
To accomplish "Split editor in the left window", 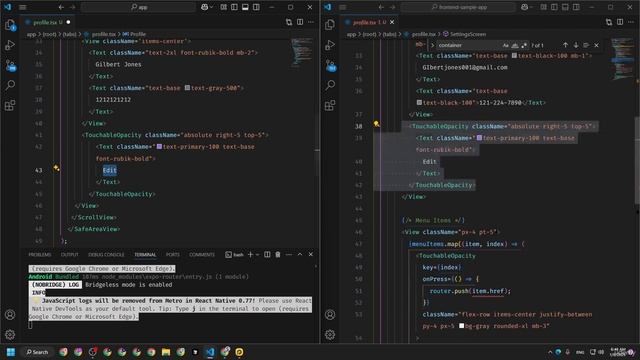I will coord(300,22).
